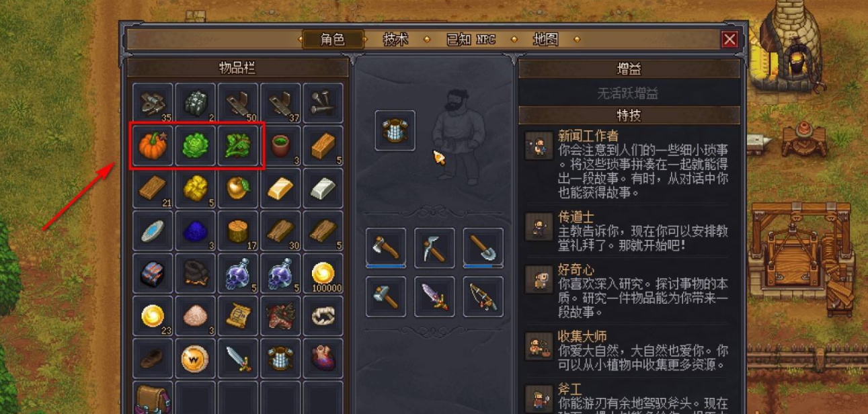This screenshot has height=414, width=868.
Task: Click the 100000 gold coin stack
Action: tap(323, 274)
